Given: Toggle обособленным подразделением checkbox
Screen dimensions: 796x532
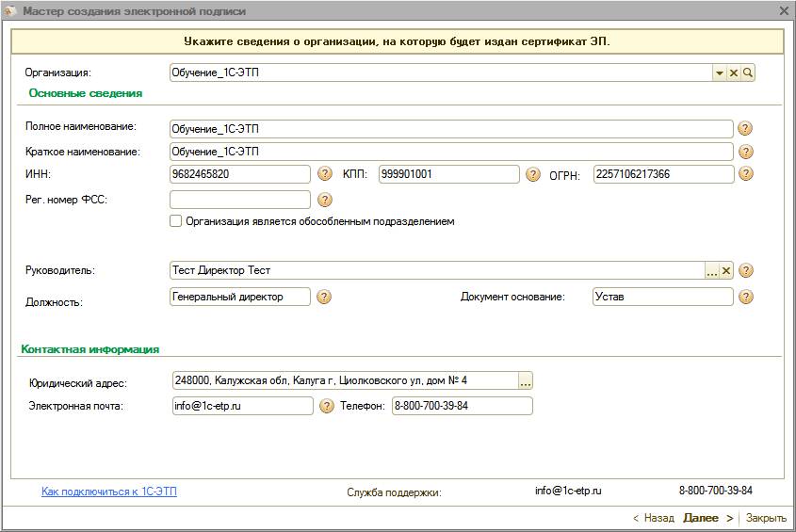Looking at the screenshot, I should pyautogui.click(x=175, y=221).
